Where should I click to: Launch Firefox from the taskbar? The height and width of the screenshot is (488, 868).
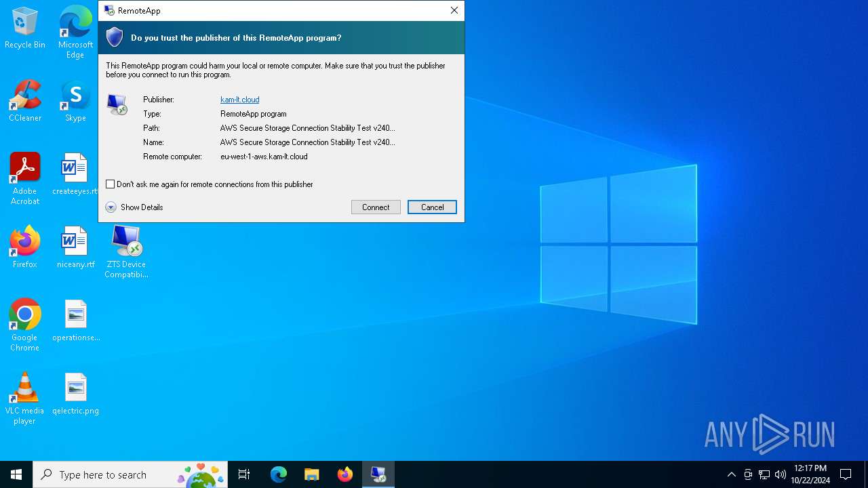(x=345, y=474)
